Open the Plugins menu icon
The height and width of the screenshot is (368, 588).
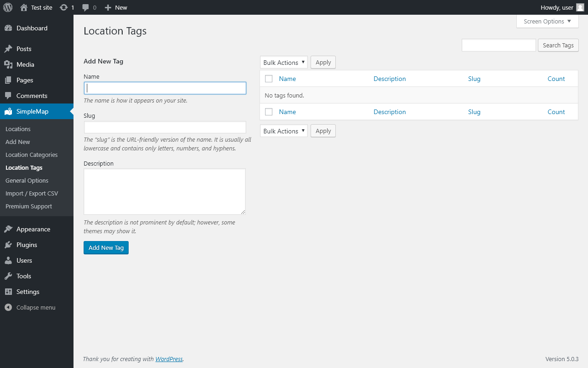8,245
